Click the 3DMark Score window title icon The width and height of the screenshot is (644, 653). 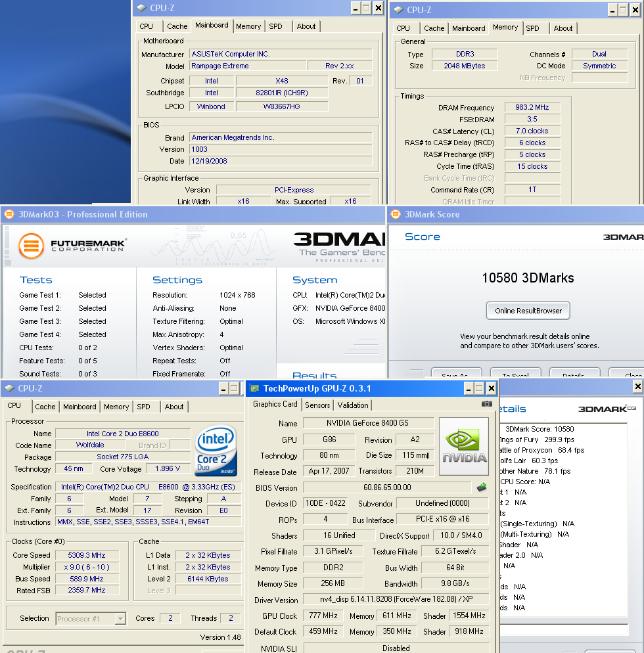point(396,214)
